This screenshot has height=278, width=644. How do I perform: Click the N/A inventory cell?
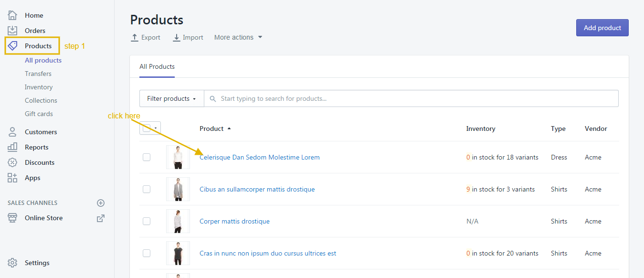coord(472,221)
